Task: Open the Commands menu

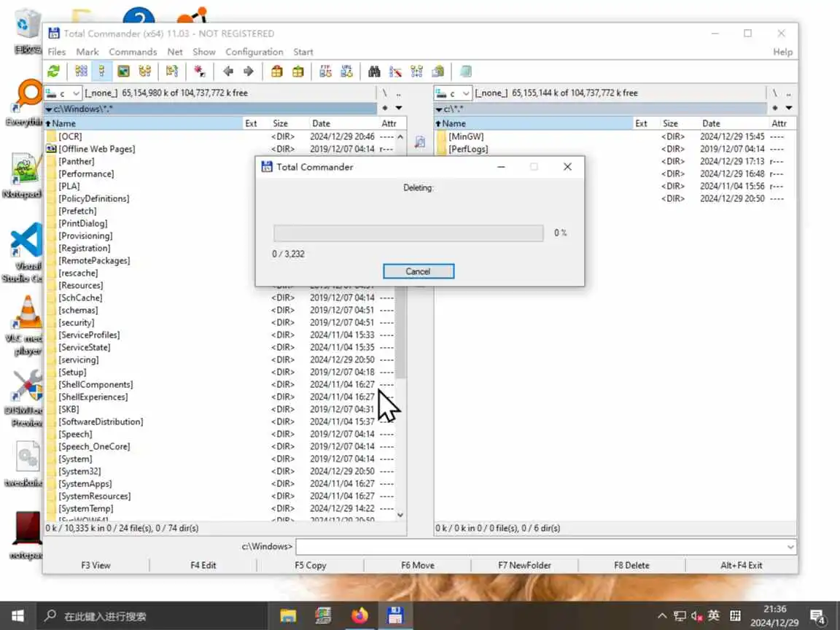Action: (133, 52)
